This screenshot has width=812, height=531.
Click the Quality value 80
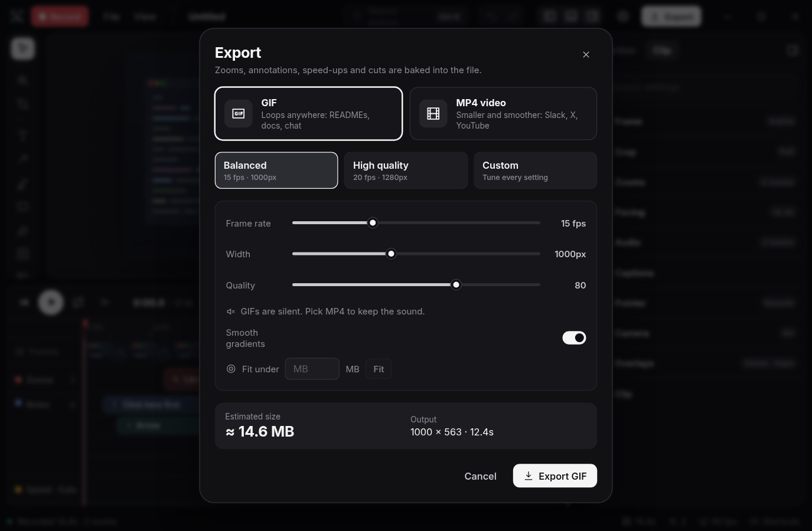click(x=581, y=286)
